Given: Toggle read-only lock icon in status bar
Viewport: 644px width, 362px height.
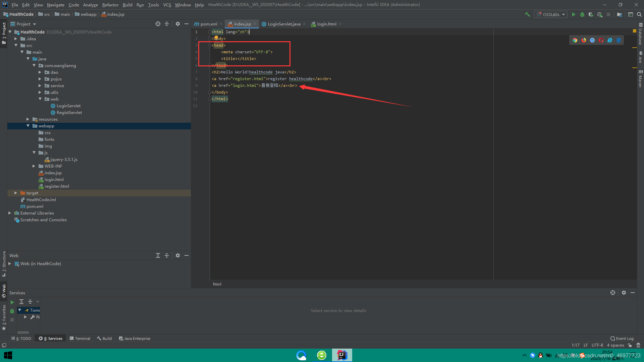Looking at the screenshot, I should (x=630, y=345).
